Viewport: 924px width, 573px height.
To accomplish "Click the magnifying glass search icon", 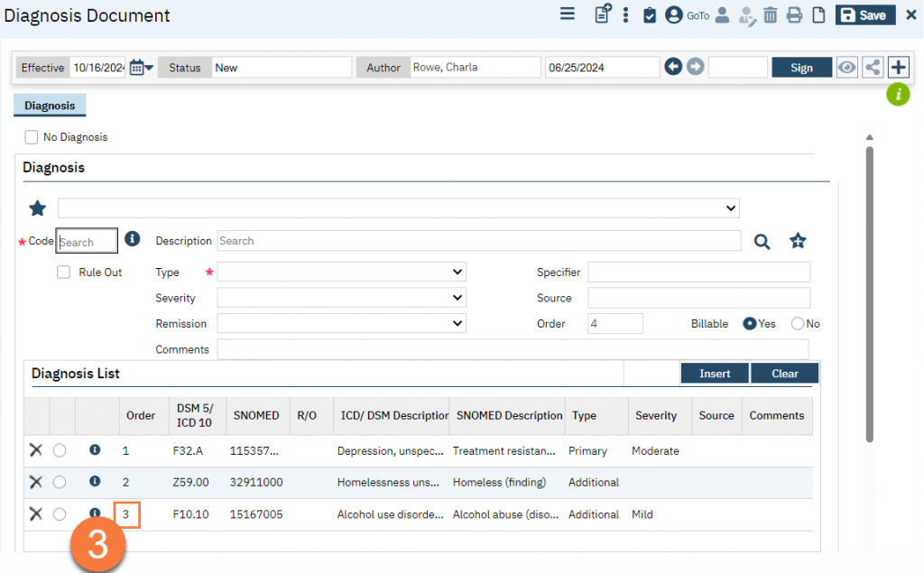I will tap(762, 241).
